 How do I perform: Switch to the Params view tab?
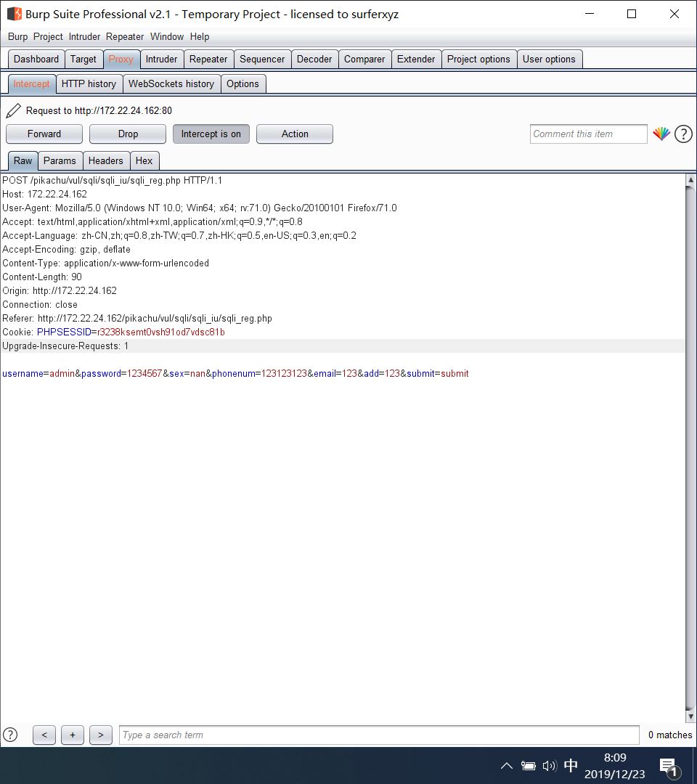(x=60, y=160)
